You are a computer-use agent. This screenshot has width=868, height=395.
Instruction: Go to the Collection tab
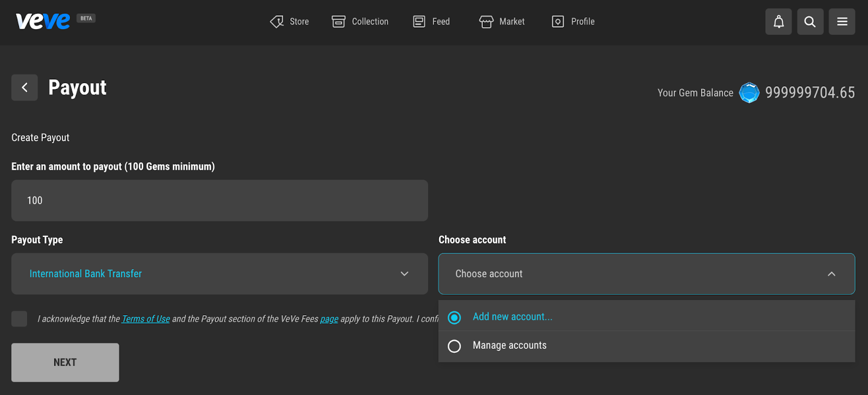(x=360, y=22)
